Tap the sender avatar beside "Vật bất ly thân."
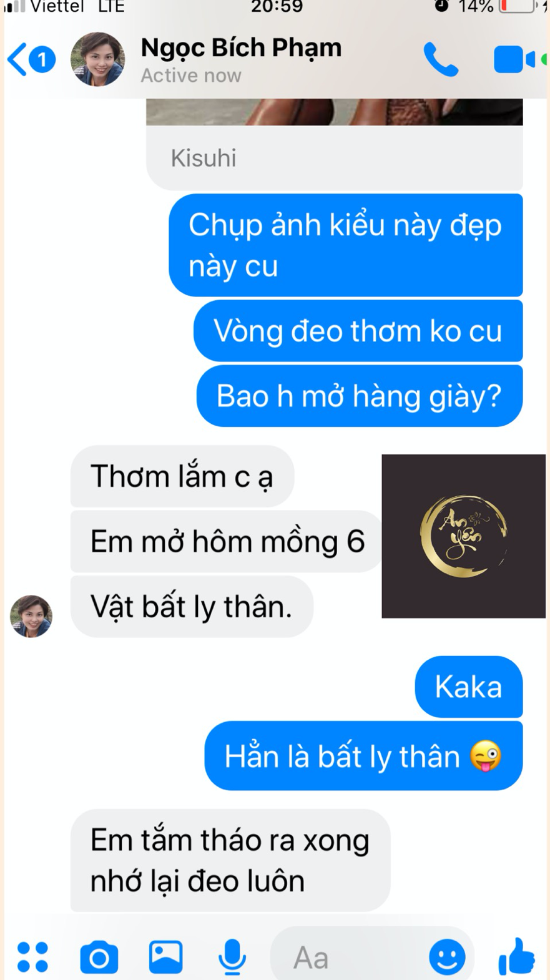 31,616
